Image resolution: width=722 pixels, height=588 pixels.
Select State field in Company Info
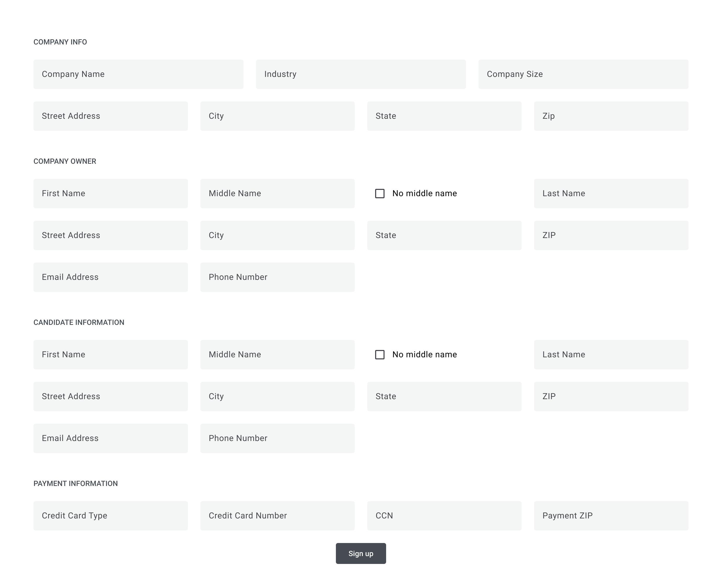444,116
